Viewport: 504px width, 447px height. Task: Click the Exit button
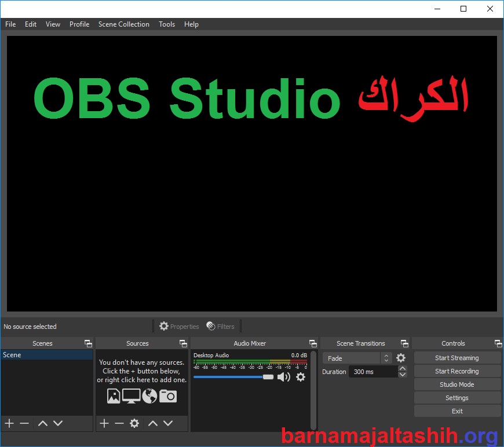point(457,411)
